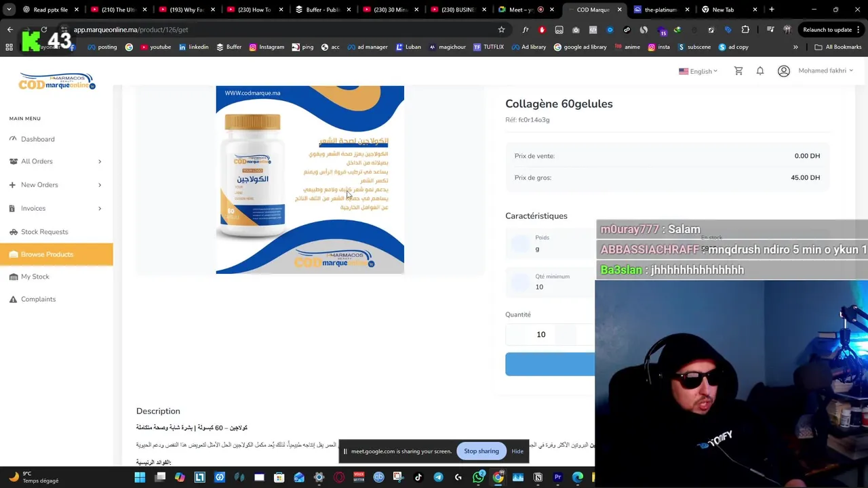Expand the All Orders submenu
Screen dimensions: 868x488
coord(56,161)
